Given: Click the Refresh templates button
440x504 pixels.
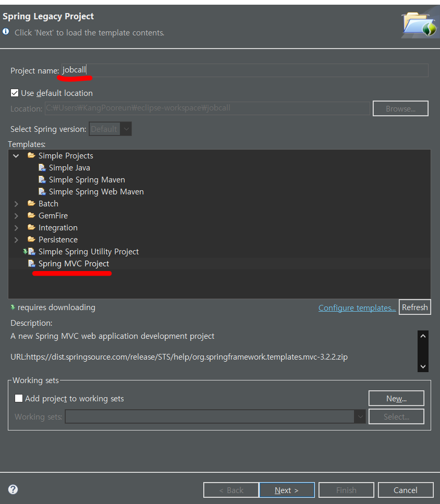Looking at the screenshot, I should (x=414, y=308).
